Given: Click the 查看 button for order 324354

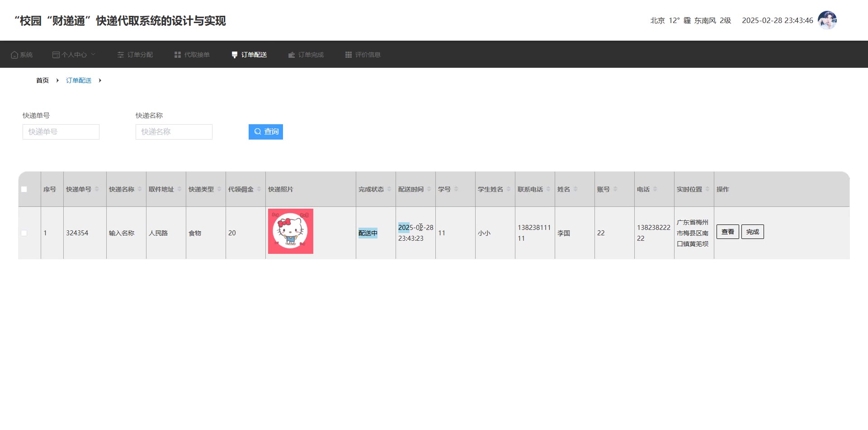Looking at the screenshot, I should [x=728, y=232].
